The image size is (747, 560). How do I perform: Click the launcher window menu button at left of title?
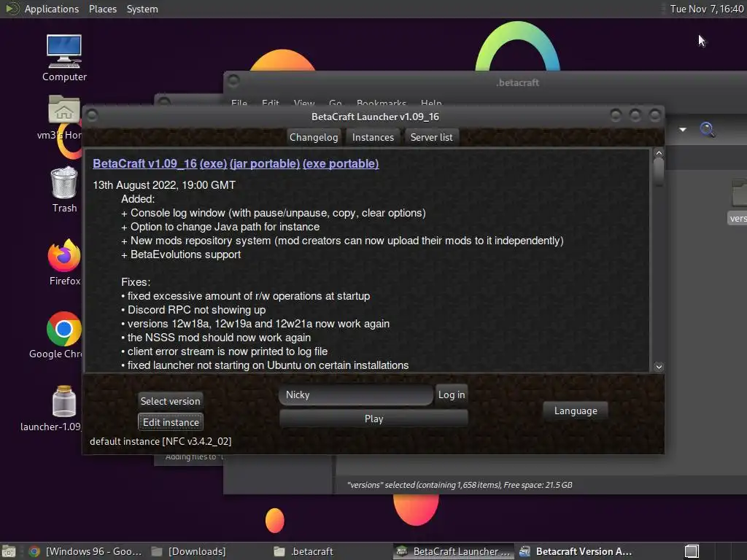(92, 115)
